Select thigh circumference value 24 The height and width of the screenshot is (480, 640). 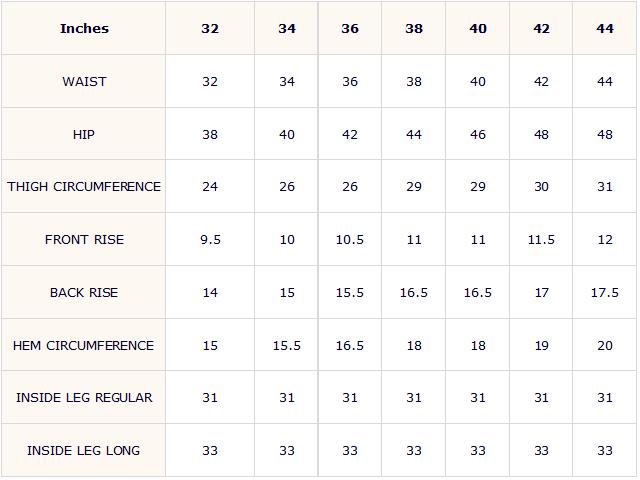pos(210,187)
